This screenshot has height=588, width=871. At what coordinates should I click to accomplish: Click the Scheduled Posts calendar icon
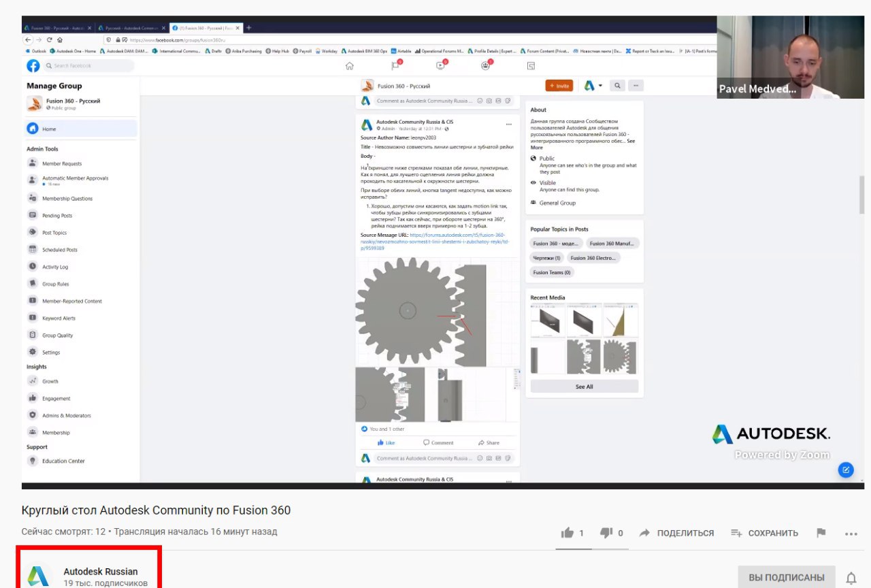tap(32, 249)
